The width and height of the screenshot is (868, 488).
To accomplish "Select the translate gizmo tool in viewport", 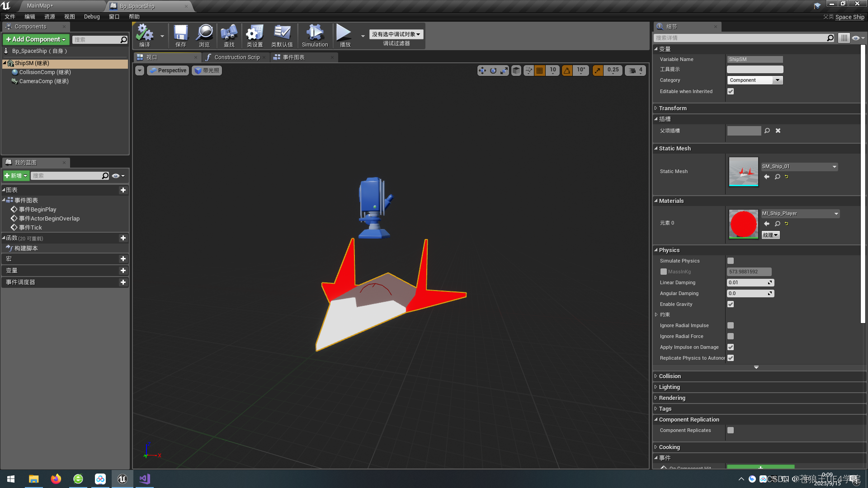I will coord(482,70).
